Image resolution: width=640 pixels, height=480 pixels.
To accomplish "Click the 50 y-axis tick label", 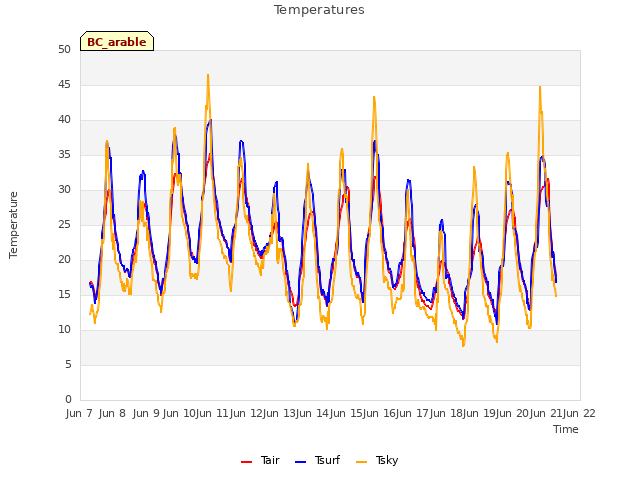I will [64, 49].
